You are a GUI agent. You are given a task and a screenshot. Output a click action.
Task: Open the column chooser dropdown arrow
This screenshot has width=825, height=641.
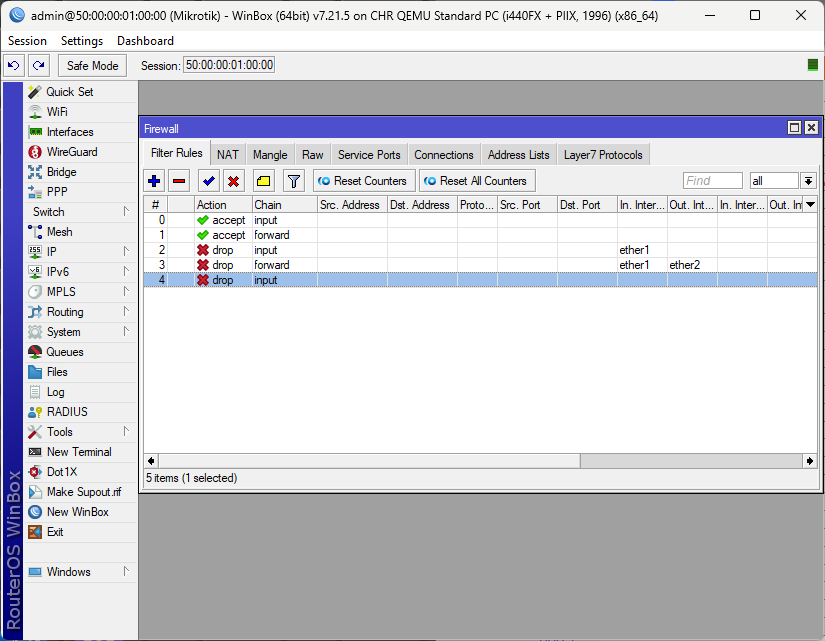[x=810, y=205]
